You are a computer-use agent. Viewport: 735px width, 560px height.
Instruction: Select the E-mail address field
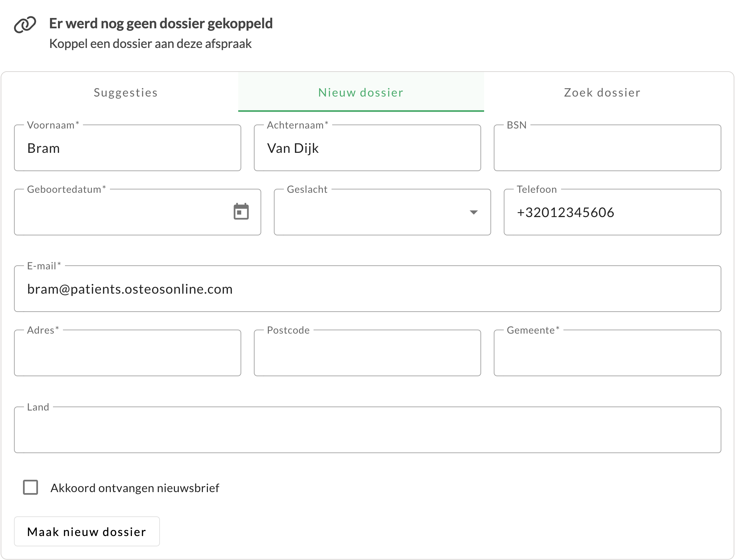pos(367,289)
